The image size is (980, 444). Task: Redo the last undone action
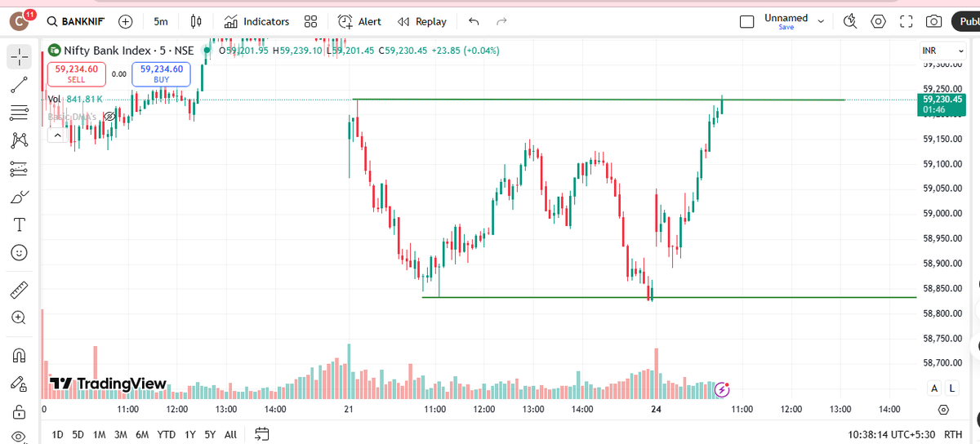point(501,22)
